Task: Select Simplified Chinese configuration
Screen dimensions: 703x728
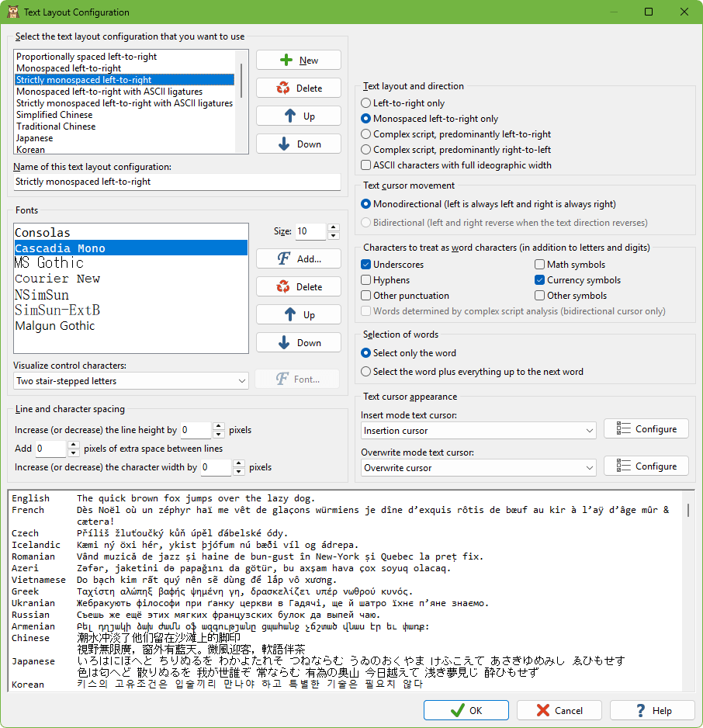Action: (x=124, y=115)
